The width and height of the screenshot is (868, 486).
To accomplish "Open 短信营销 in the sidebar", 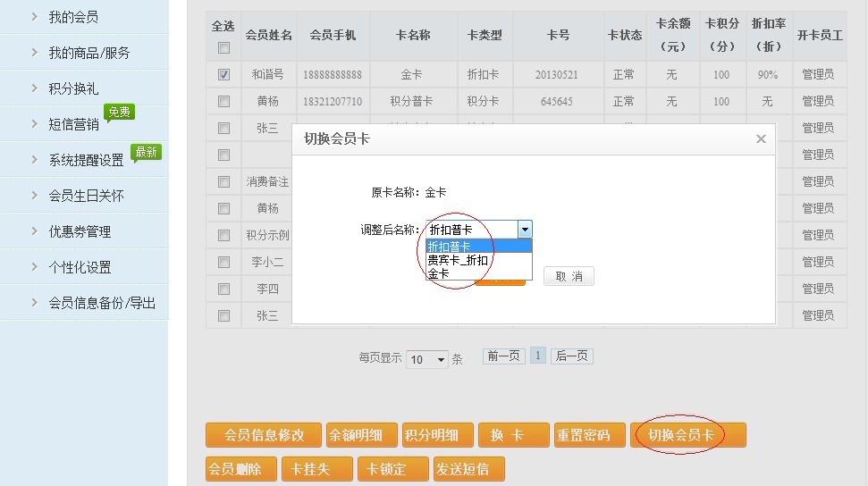I will coord(73,124).
